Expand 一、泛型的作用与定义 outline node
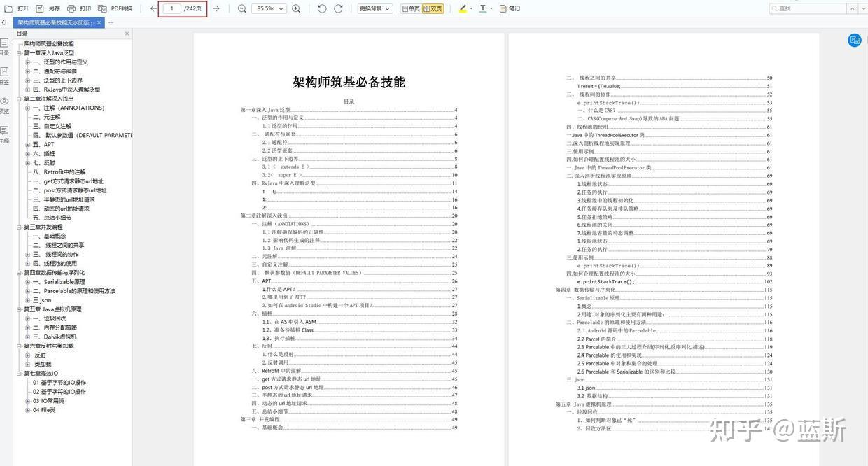The width and height of the screenshot is (868, 466). (x=28, y=62)
